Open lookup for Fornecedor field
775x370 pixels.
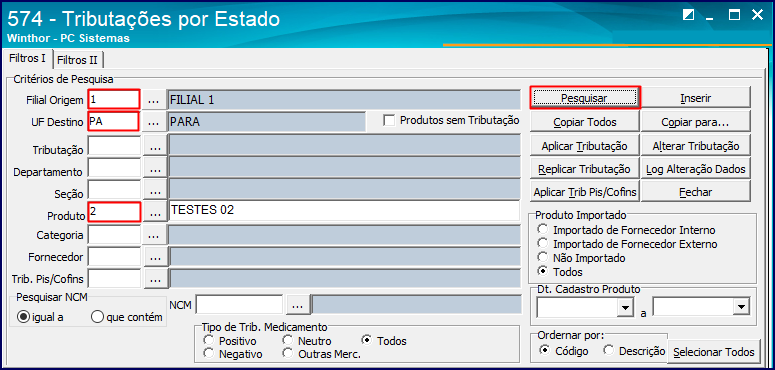155,257
